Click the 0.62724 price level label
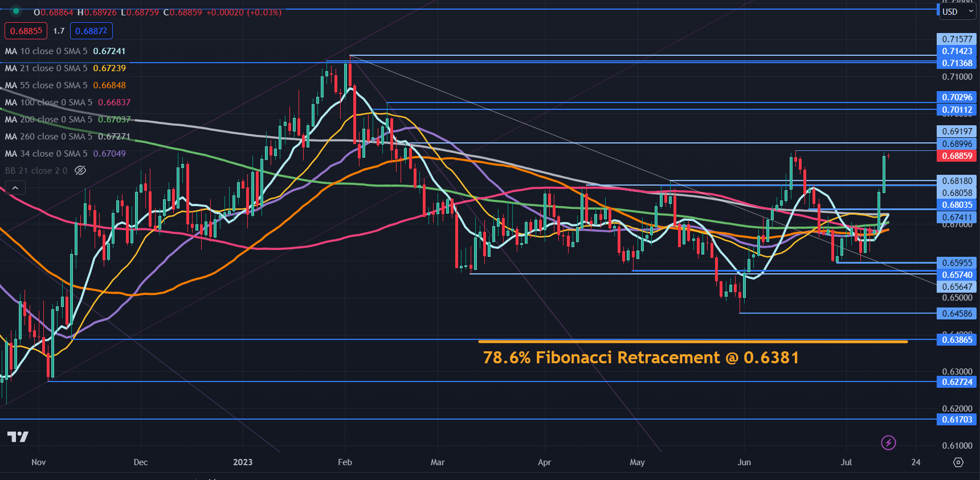 click(x=957, y=381)
